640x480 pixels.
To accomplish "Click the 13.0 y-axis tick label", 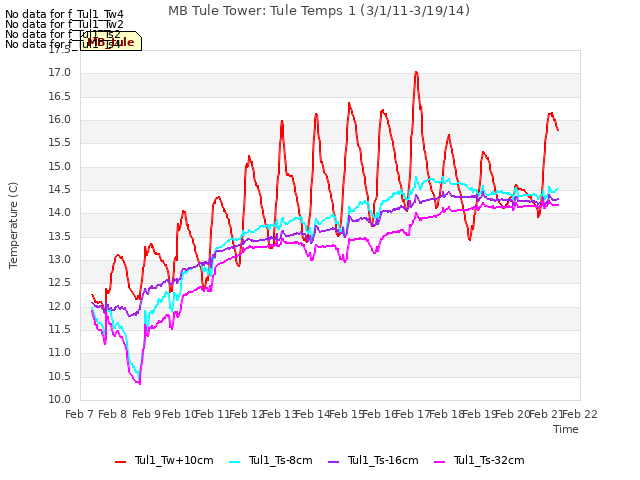I will (60, 260).
